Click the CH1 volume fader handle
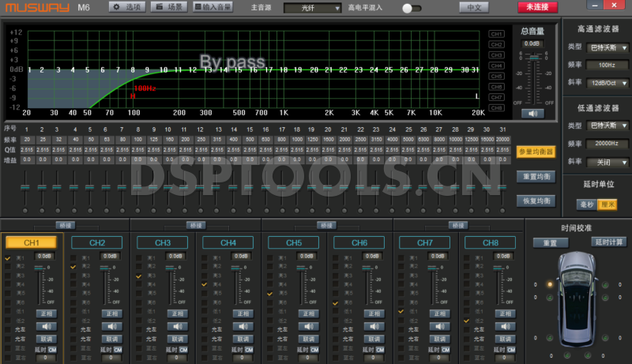The image size is (632, 364). (40, 268)
